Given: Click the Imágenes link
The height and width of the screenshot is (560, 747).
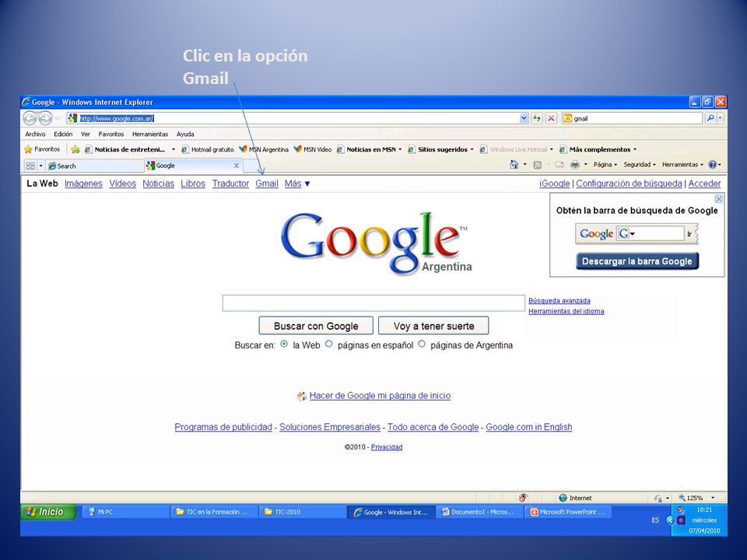Looking at the screenshot, I should pyautogui.click(x=83, y=184).
